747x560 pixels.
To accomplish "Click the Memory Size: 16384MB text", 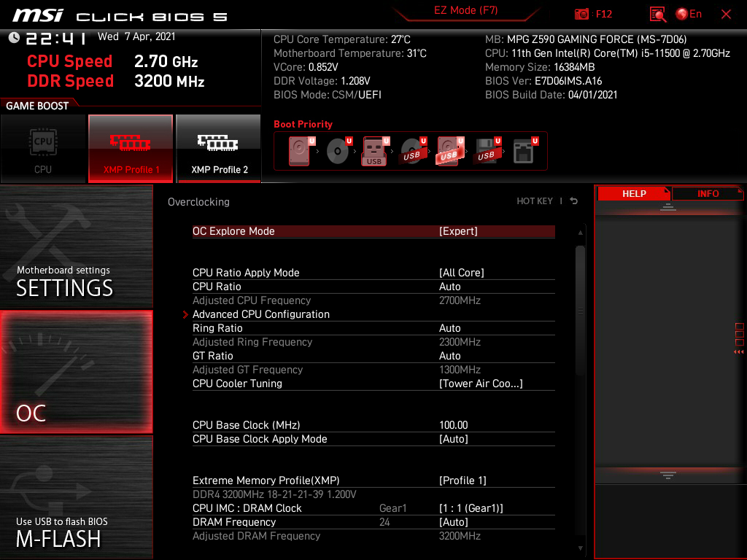I will click(x=540, y=67).
